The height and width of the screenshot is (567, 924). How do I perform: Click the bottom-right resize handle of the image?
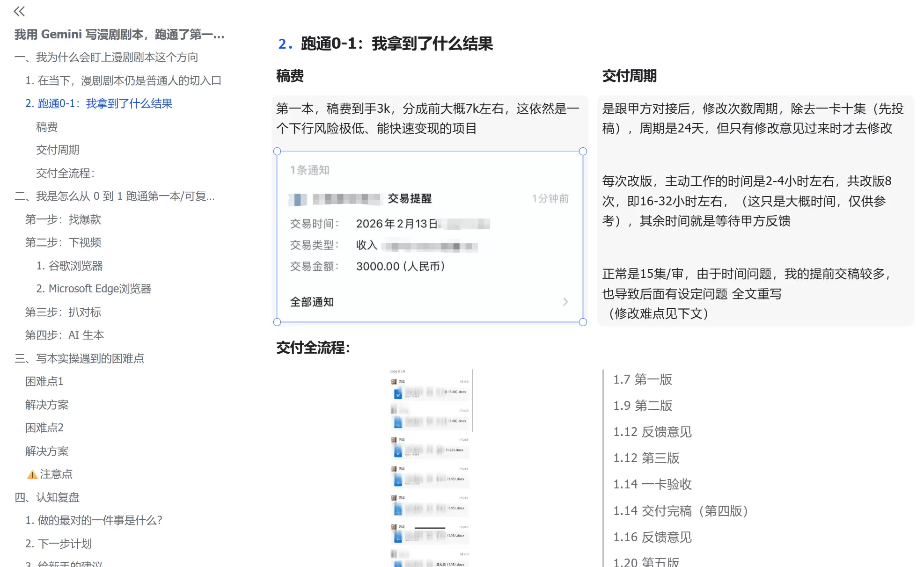pyautogui.click(x=582, y=322)
